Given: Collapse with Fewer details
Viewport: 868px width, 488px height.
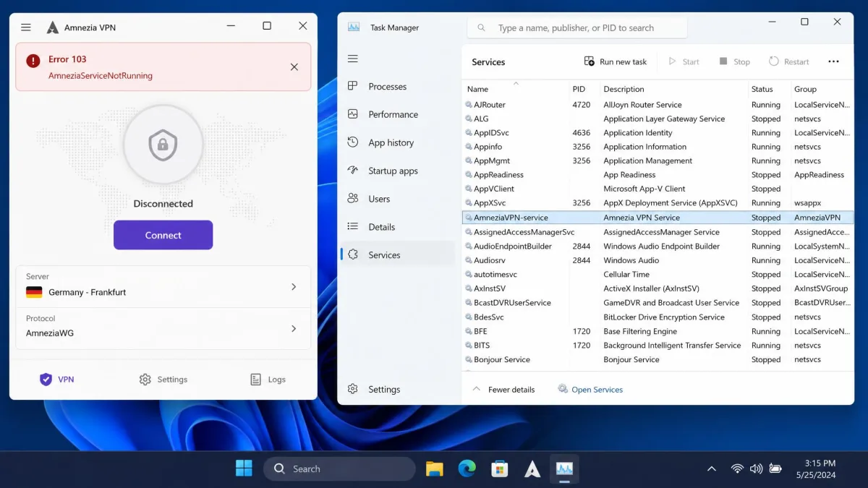Looking at the screenshot, I should coord(504,389).
